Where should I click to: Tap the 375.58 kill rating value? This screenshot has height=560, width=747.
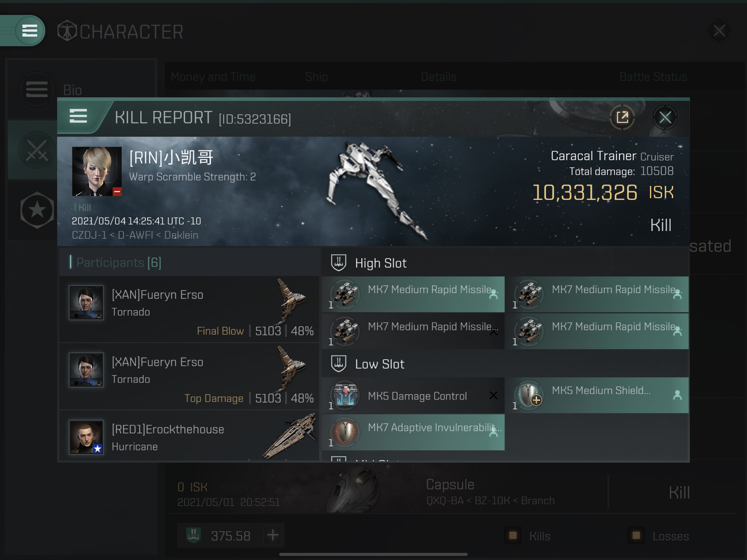tap(231, 536)
